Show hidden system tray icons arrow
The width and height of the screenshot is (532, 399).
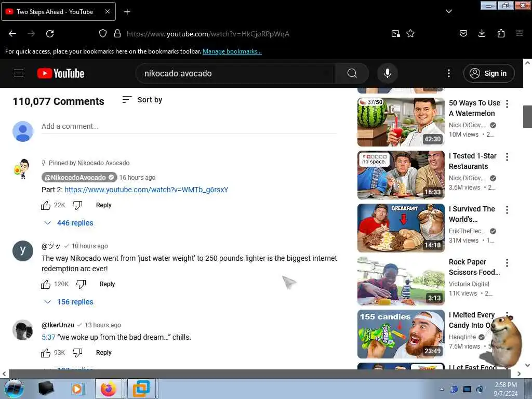(x=442, y=389)
